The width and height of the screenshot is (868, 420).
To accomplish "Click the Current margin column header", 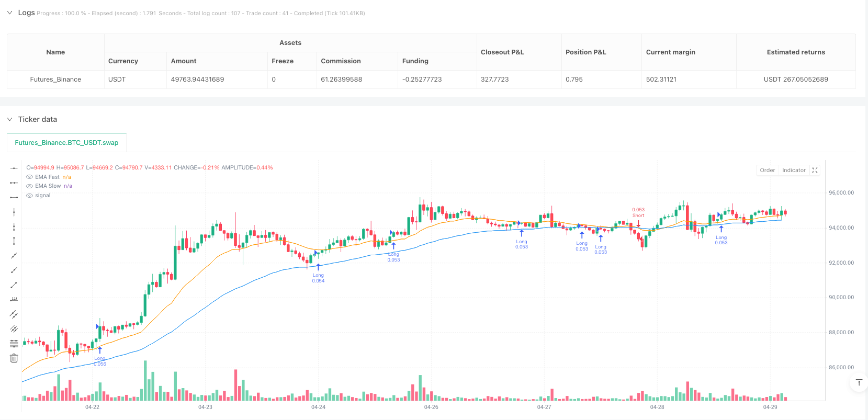I will [689, 52].
